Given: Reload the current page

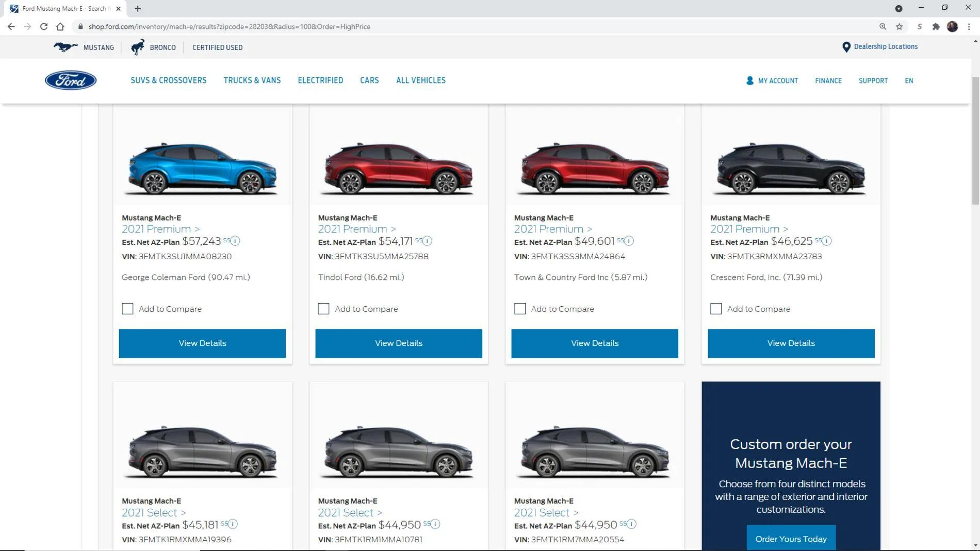Looking at the screenshot, I should (44, 26).
